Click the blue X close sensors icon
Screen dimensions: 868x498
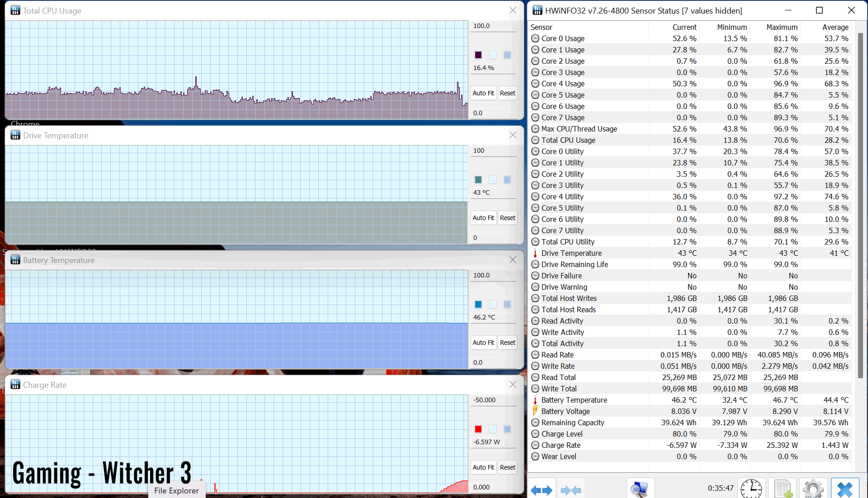tap(844, 489)
